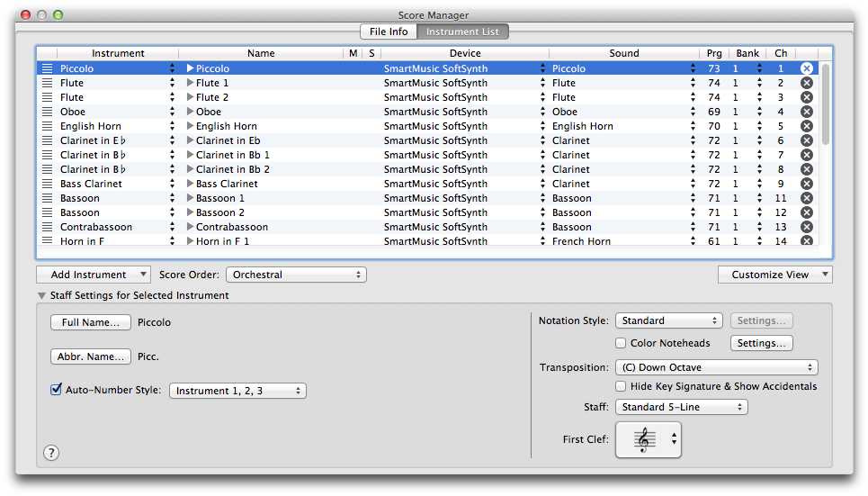Click the drag handle of Oboe row
Image resolution: width=868 pixels, height=496 pixels.
48,112
